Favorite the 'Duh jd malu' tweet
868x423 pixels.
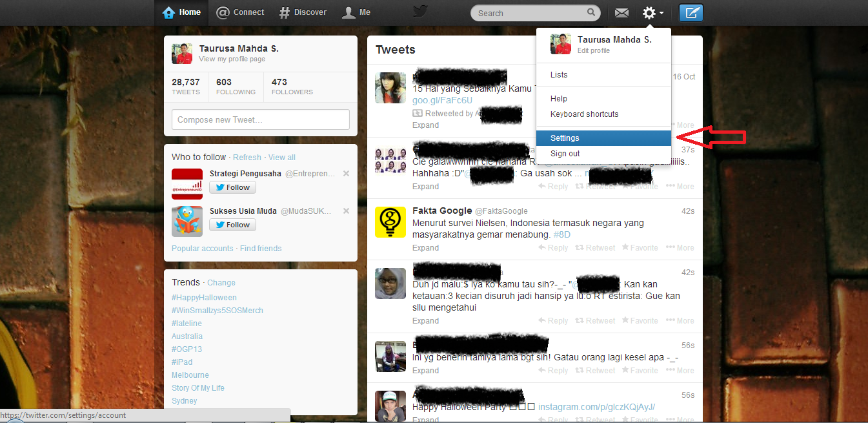click(x=640, y=321)
